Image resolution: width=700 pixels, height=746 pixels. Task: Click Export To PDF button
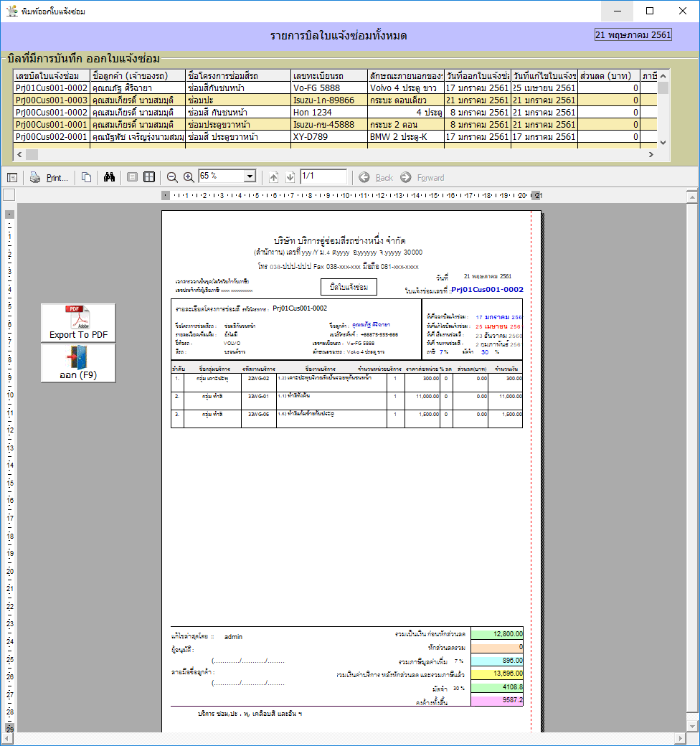tap(78, 323)
